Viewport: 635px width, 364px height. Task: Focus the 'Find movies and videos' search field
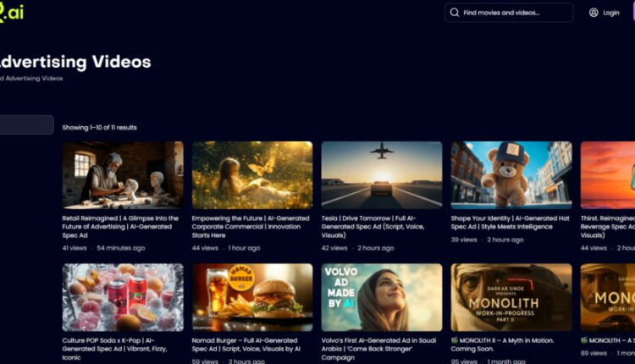pyautogui.click(x=509, y=13)
